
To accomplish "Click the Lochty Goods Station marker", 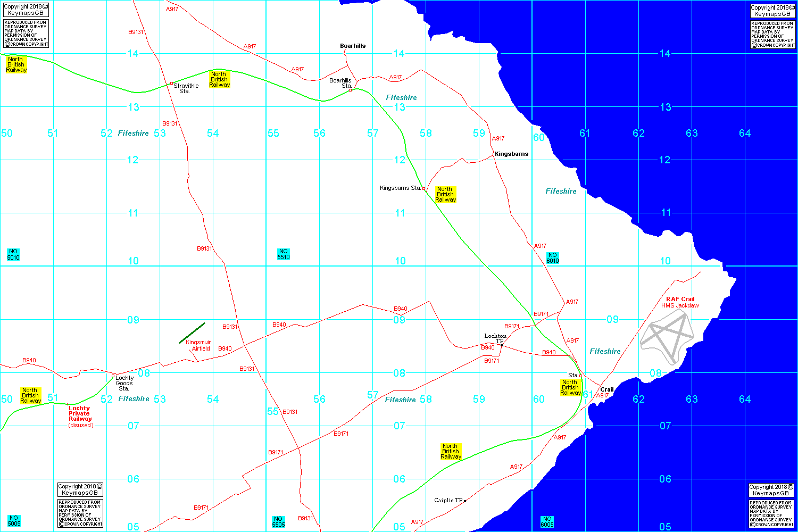I will point(113,376).
